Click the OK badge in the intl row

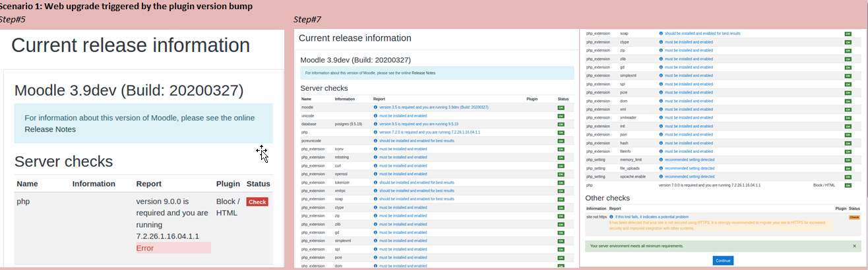[x=848, y=126]
